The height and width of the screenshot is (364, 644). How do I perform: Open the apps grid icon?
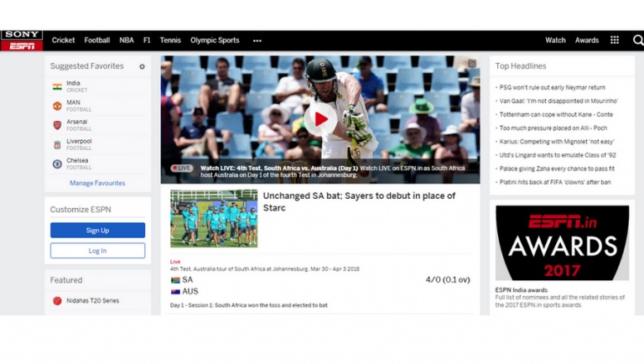pos(615,40)
